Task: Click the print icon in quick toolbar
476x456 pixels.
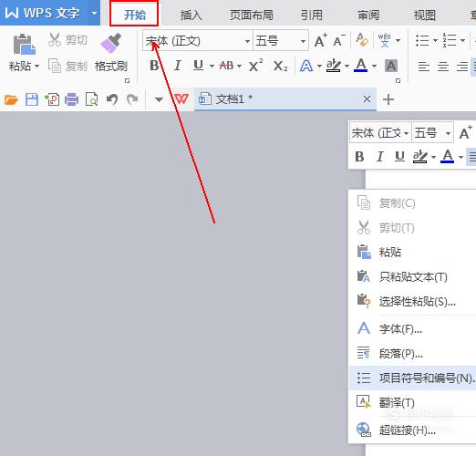Action: (x=71, y=99)
